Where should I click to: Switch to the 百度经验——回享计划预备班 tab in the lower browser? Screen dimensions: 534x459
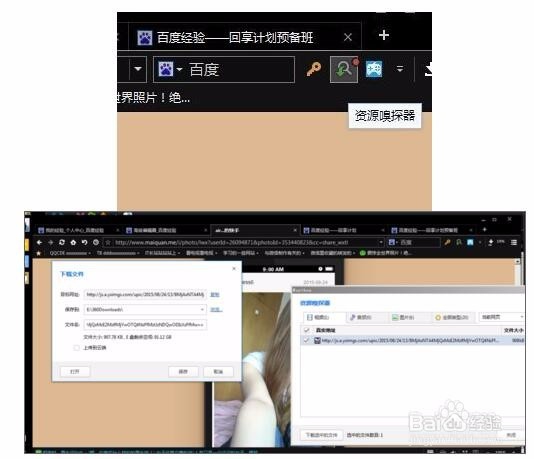coord(431,230)
